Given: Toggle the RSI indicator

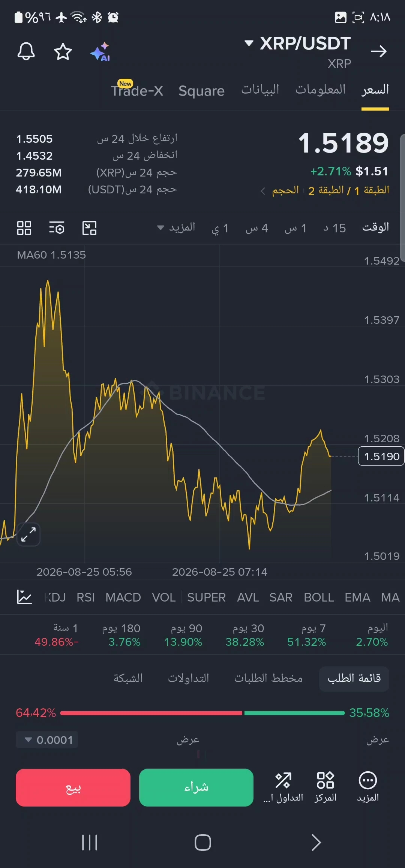Looking at the screenshot, I should coord(85,597).
